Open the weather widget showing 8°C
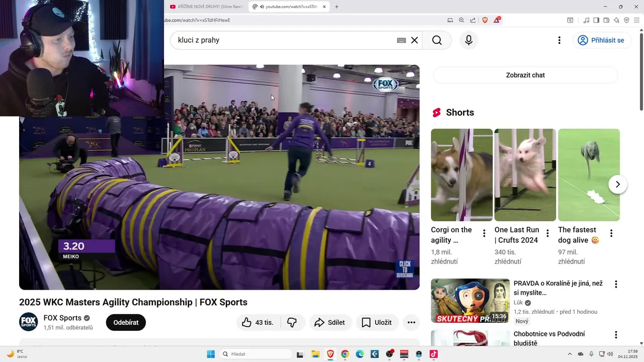 click(17, 354)
